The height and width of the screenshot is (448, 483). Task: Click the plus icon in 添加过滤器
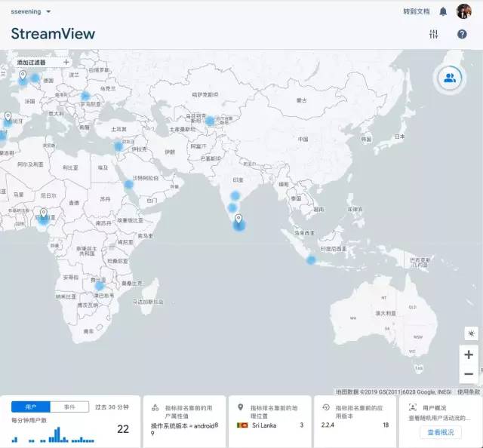(66, 62)
